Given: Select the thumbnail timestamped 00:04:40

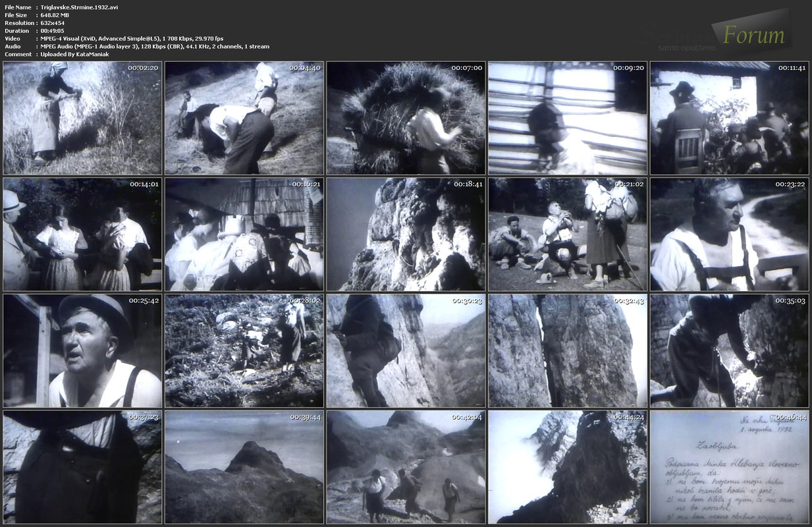Looking at the screenshot, I should coord(244,118).
